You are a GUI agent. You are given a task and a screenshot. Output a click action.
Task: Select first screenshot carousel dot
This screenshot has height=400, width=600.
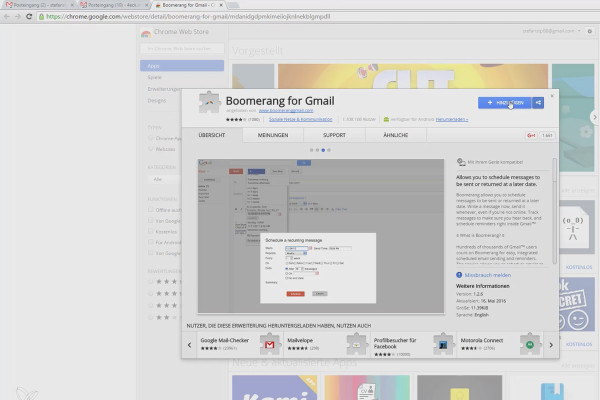click(311, 150)
